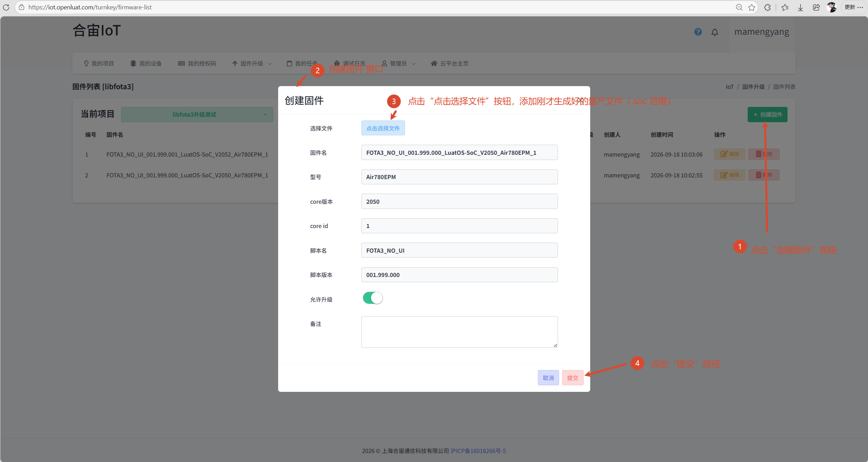Go to 云平台主页 menu item

point(449,64)
